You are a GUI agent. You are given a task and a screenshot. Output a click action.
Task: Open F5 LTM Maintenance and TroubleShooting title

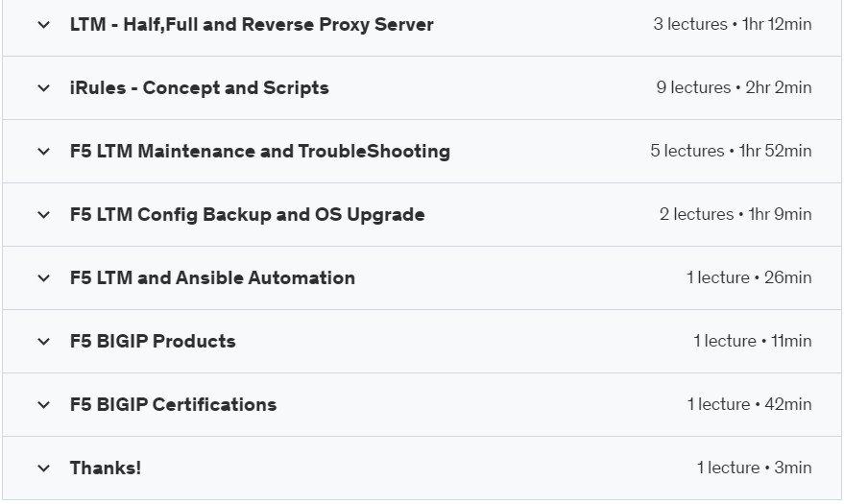pyautogui.click(x=260, y=151)
